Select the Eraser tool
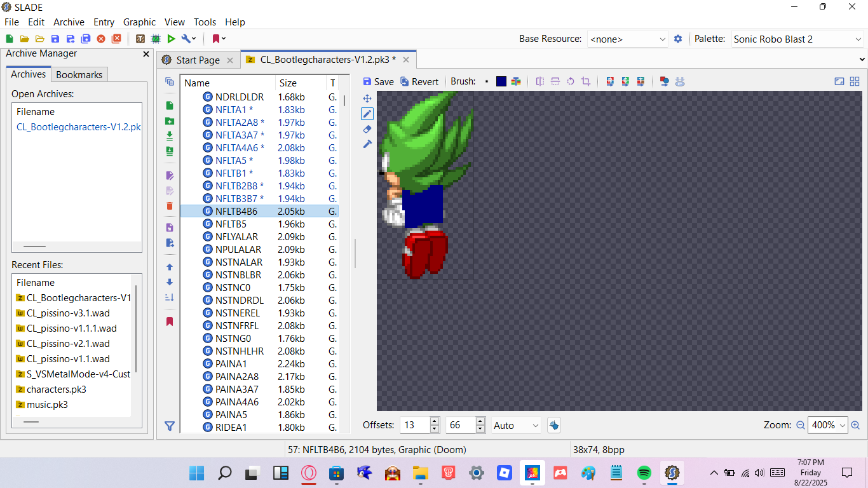Screen dimensions: 868x488 click(x=367, y=129)
